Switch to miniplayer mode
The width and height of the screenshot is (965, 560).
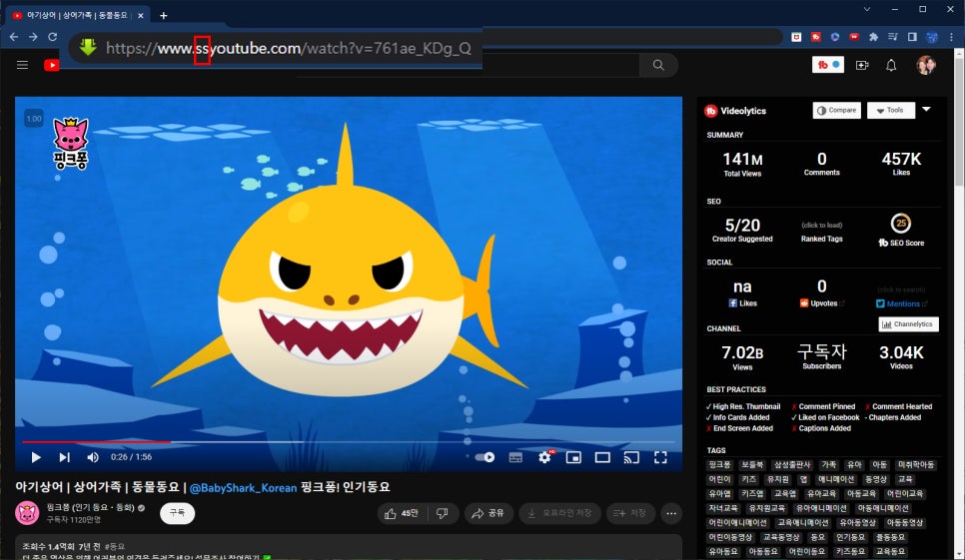click(573, 457)
